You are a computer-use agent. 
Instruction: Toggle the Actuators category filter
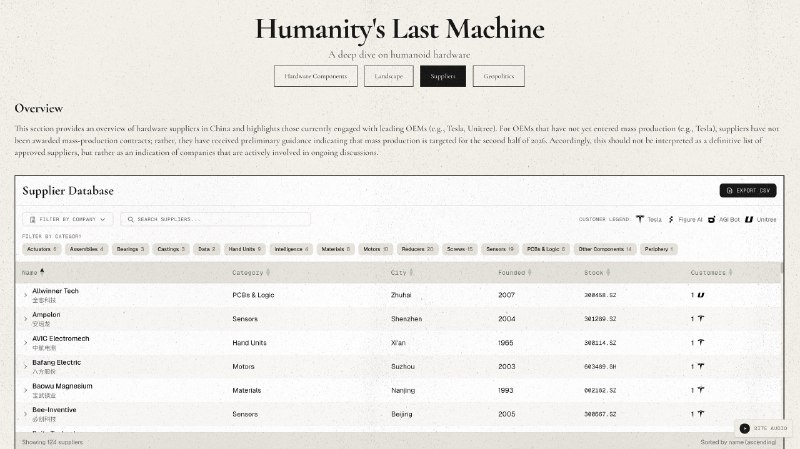[x=43, y=248]
